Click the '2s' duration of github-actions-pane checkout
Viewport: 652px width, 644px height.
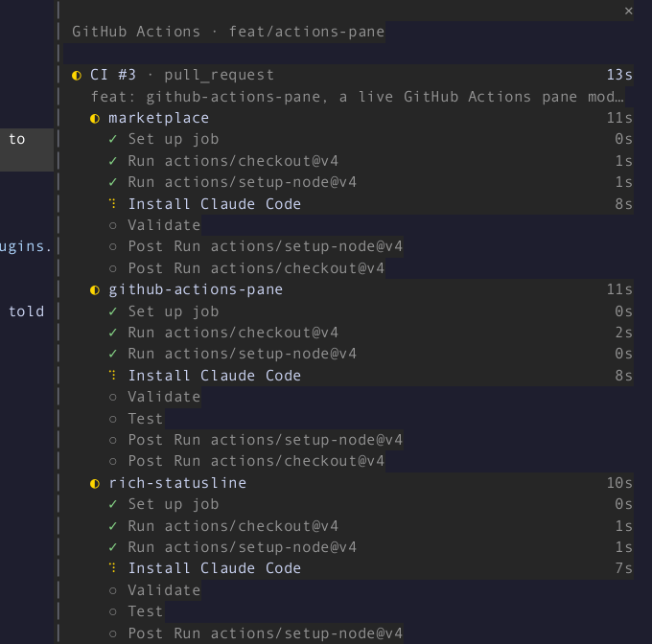tap(624, 333)
